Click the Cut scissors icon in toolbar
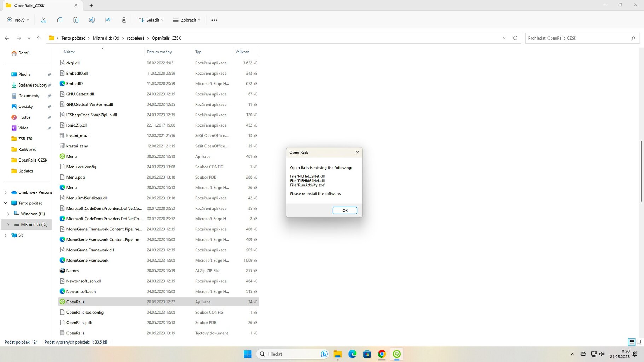Viewport: 644px width, 362px height. pos(43,20)
